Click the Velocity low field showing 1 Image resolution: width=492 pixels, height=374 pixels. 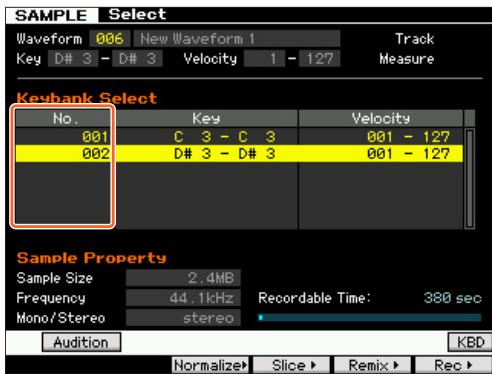pos(264,59)
